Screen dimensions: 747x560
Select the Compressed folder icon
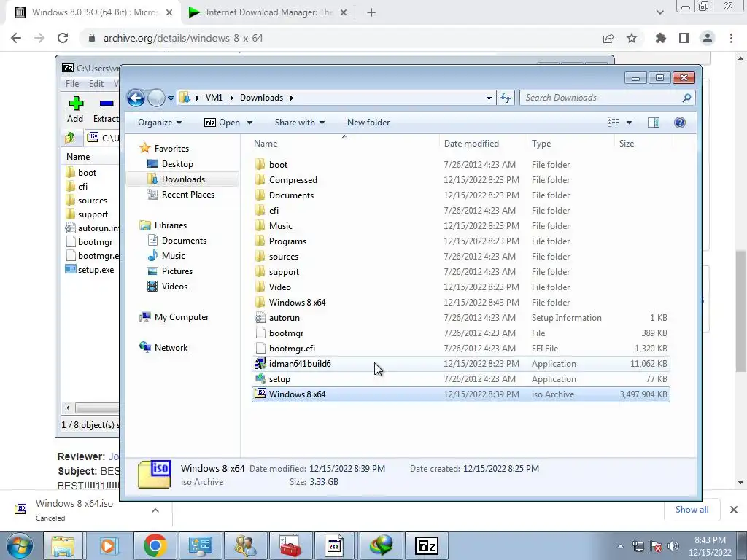(260, 180)
